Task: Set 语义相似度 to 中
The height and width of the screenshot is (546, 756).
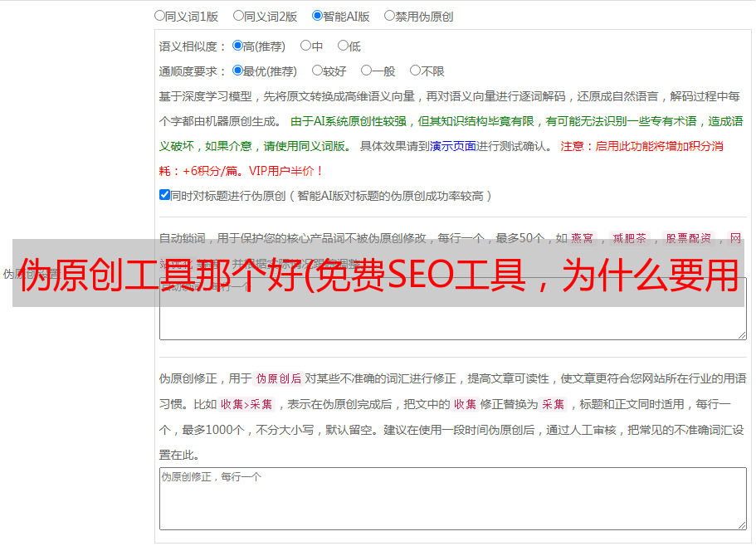Action: click(305, 46)
